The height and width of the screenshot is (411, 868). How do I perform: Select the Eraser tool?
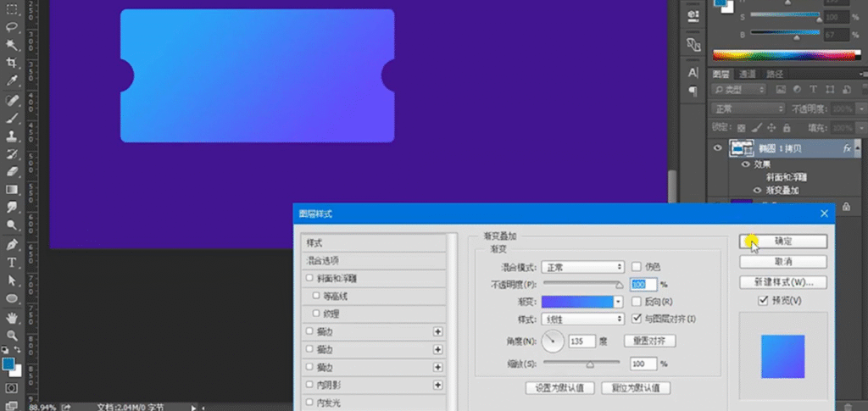12,171
